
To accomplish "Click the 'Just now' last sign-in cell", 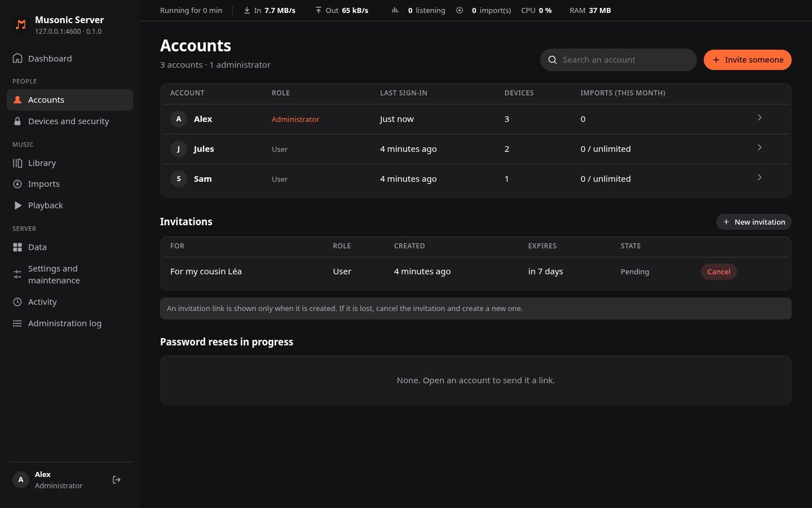I will tap(397, 119).
